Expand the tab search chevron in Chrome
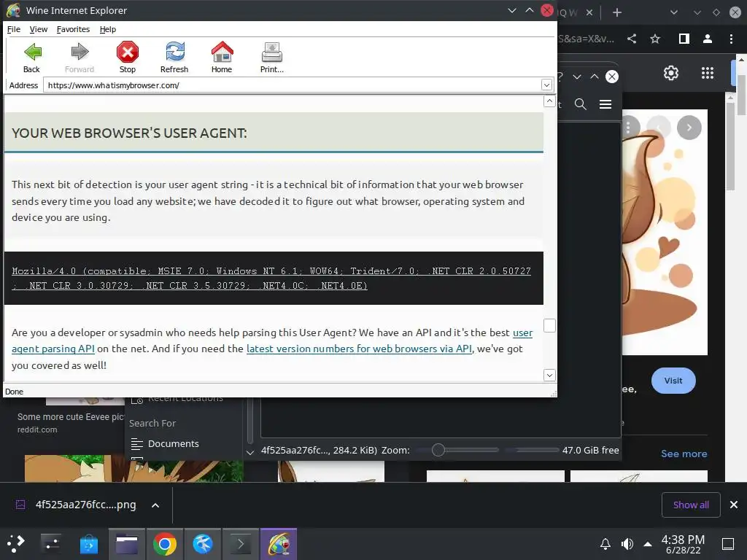The image size is (747, 560). (x=673, y=12)
